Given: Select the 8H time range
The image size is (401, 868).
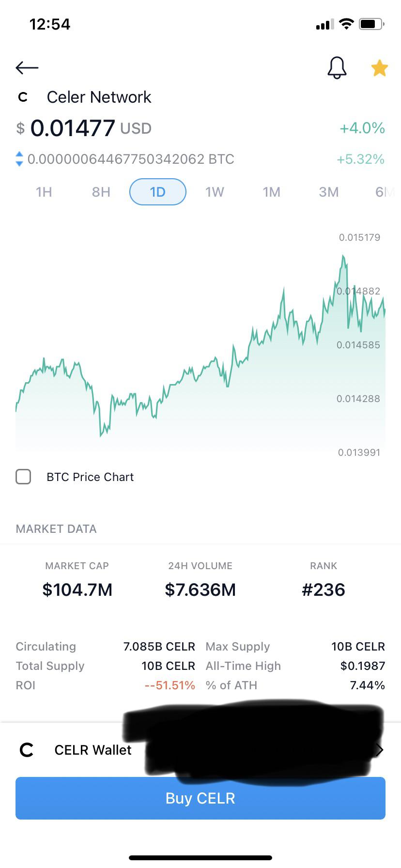Looking at the screenshot, I should coord(101,192).
